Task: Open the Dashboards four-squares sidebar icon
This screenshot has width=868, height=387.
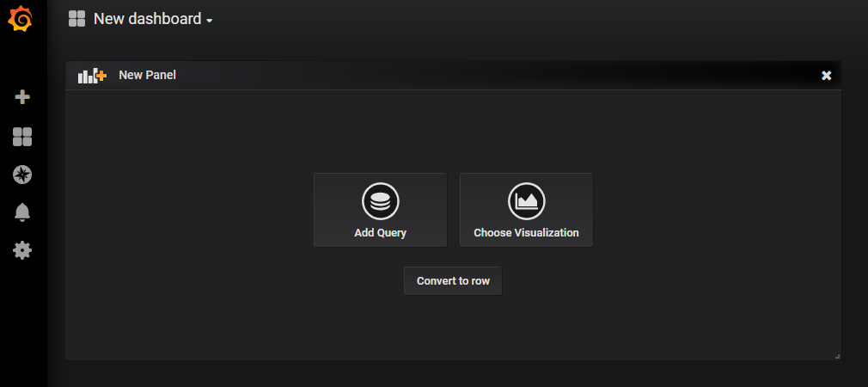Action: point(22,136)
